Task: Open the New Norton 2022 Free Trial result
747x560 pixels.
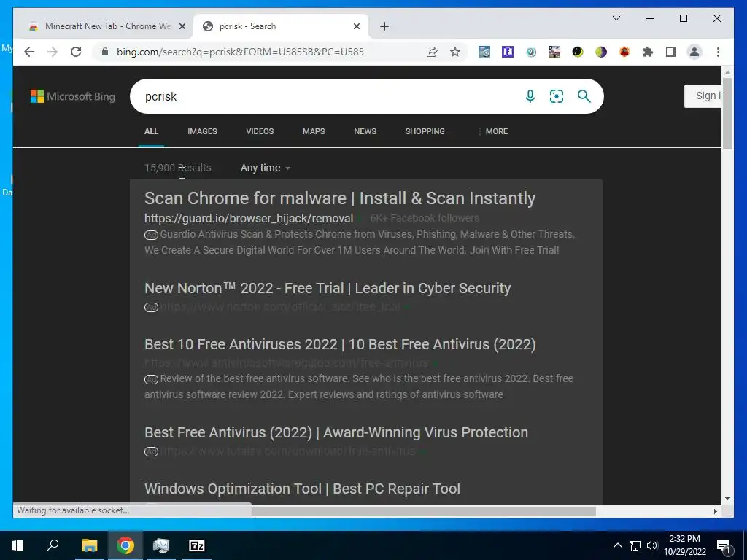Action: [x=328, y=288]
